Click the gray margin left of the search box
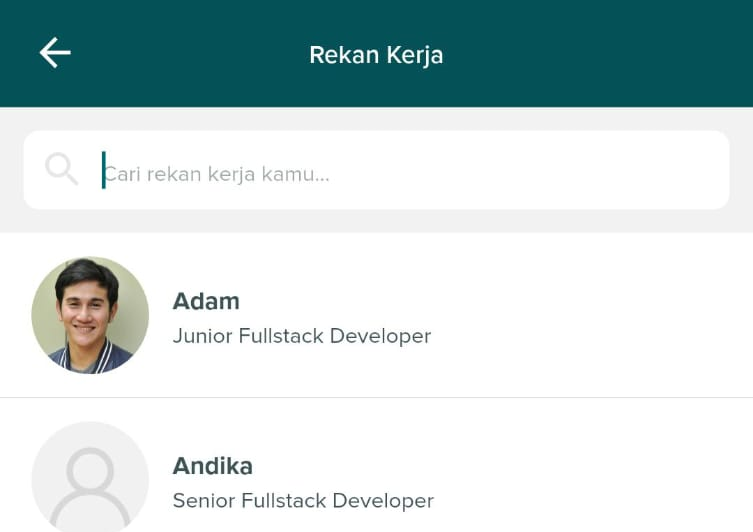Screen dimensions: 753x532 pos(11,170)
